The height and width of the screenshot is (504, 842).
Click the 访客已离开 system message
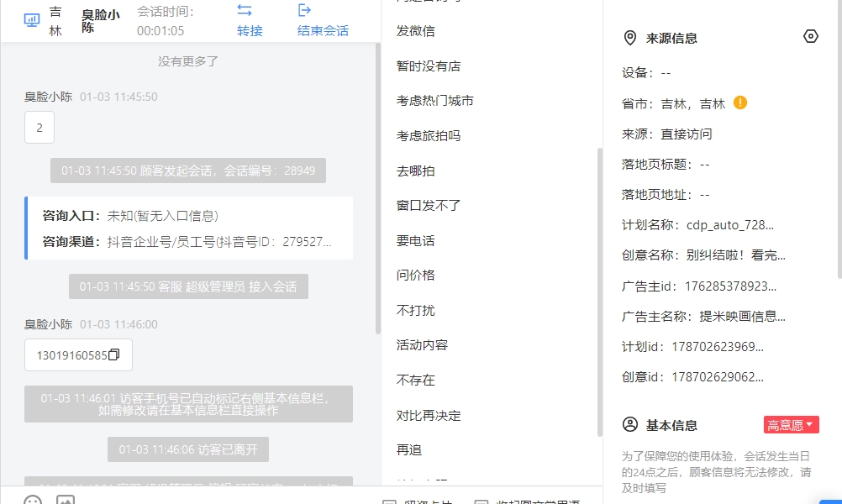click(x=188, y=449)
